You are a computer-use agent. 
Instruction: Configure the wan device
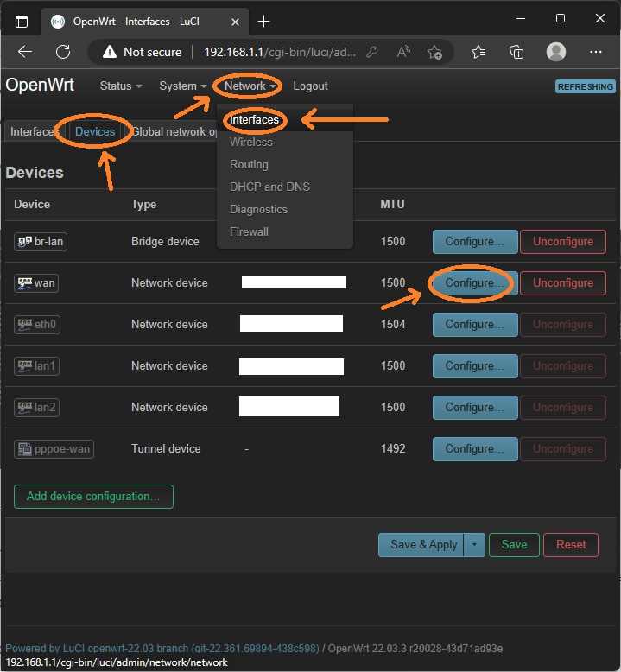(475, 283)
